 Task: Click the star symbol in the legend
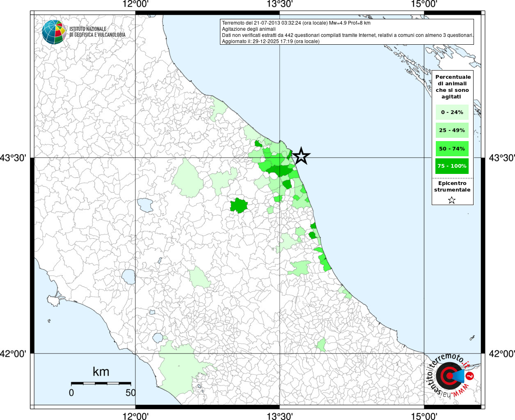tap(452, 200)
